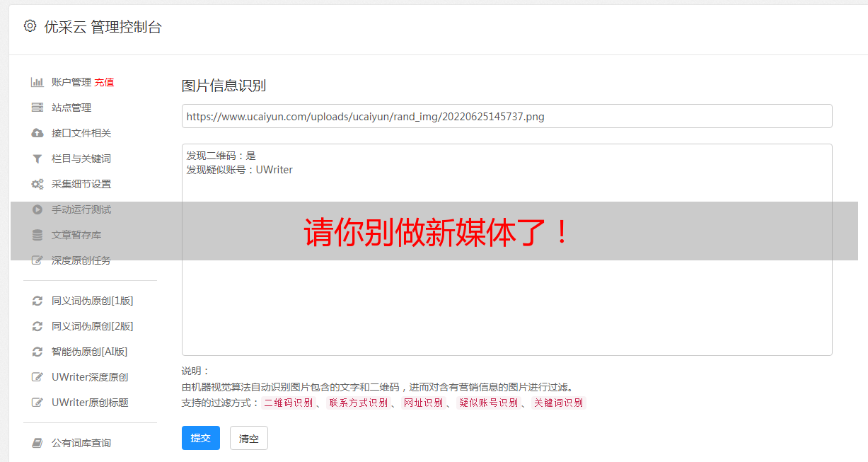The width and height of the screenshot is (868, 462).
Task: Open 手动运行测试 page
Action: point(81,209)
